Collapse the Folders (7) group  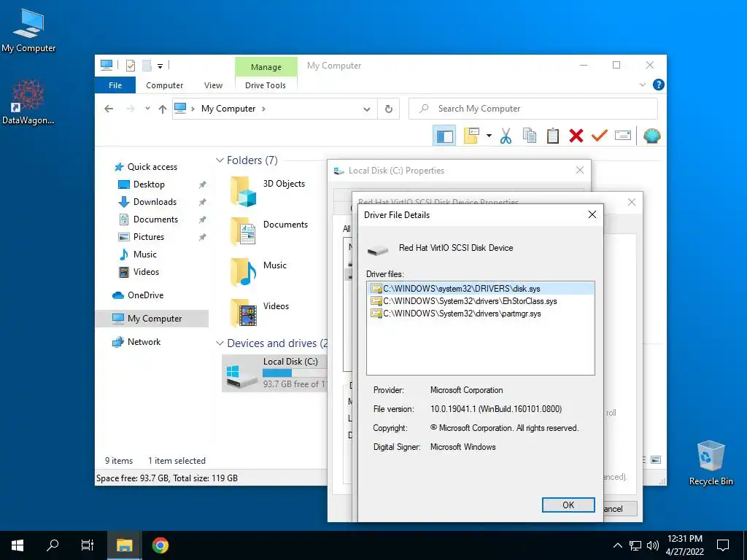[220, 160]
